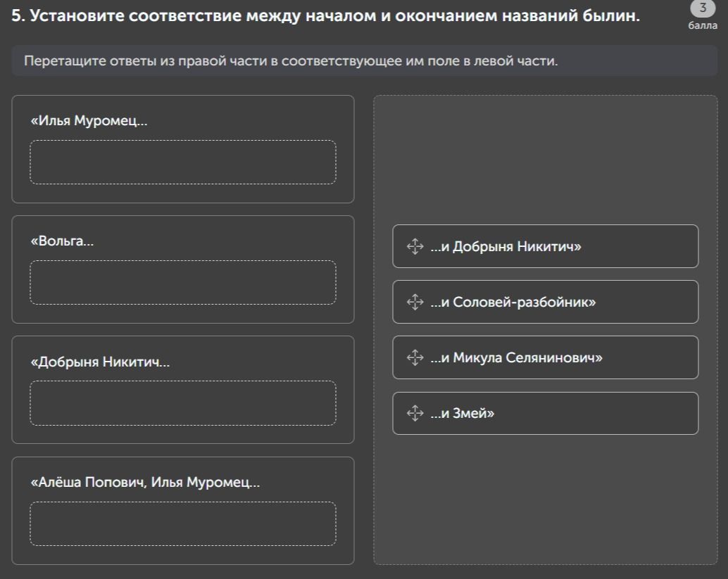
Task: Click the empty slot under «Вольга…
Action: 183,283
